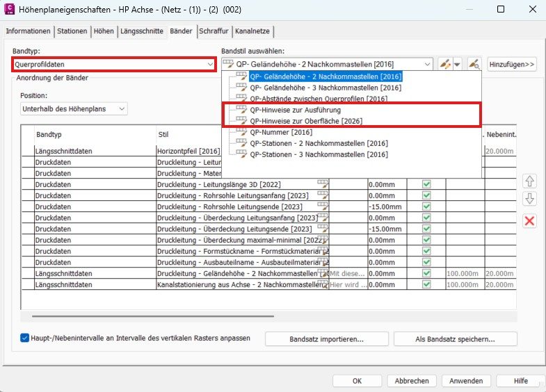Move selected band up with arrow
Image resolution: width=546 pixels, height=392 pixels.
pyautogui.click(x=529, y=181)
